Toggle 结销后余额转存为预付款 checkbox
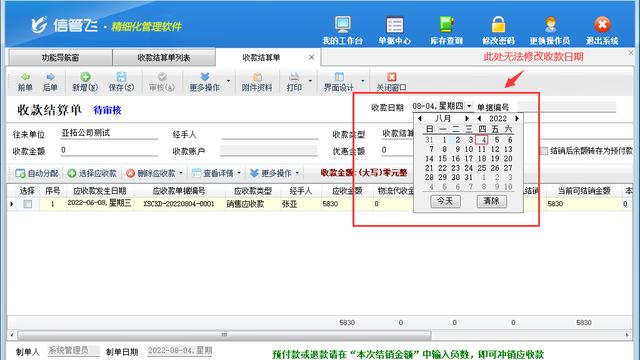The width and height of the screenshot is (640, 360). pos(544,151)
